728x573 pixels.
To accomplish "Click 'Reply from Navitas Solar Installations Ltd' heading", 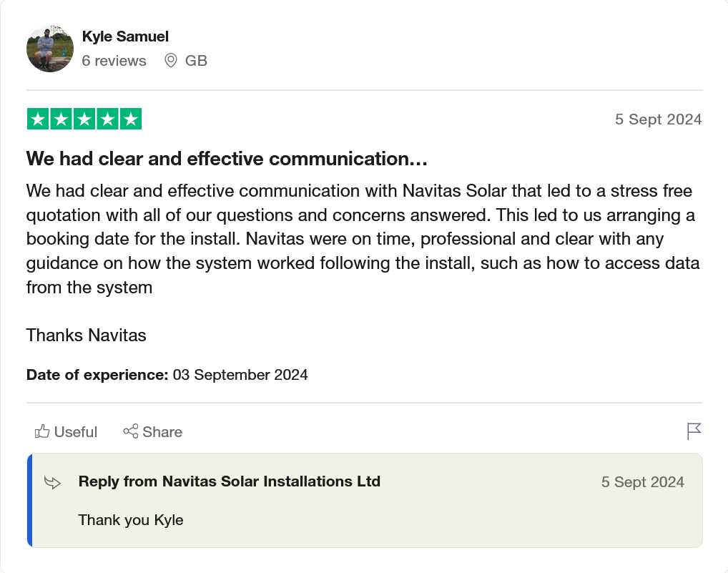I will [229, 481].
